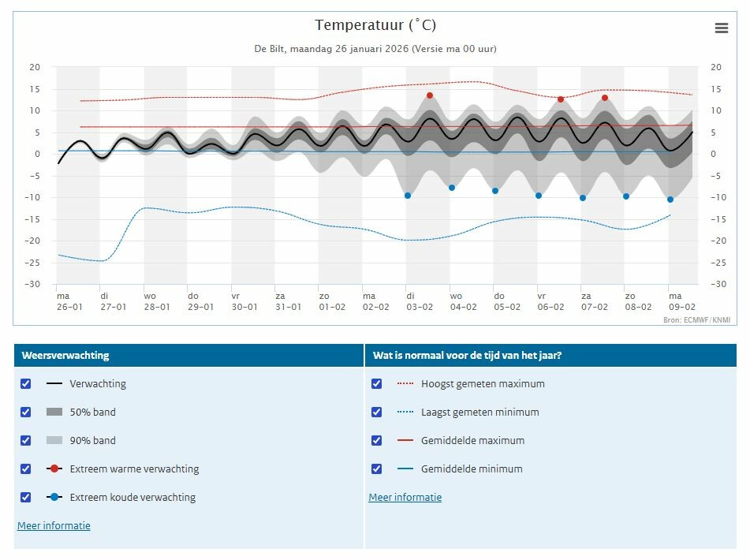750x560 pixels.
Task: Toggle the 50% band checkbox
Action: 26,412
